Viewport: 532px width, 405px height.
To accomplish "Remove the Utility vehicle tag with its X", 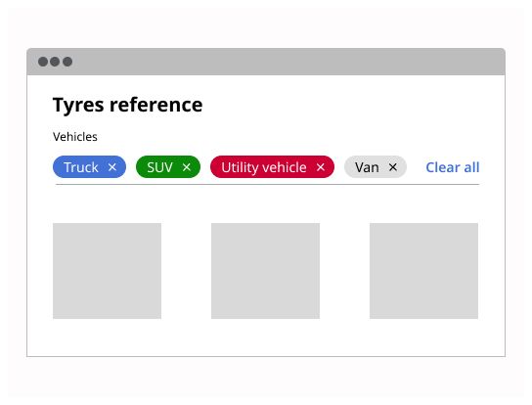I will point(321,167).
